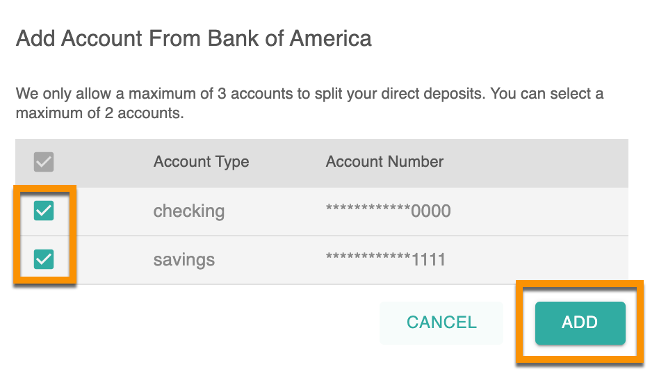This screenshot has width=658, height=392.
Task: Click blank area of the checking row
Action: click(x=539, y=211)
